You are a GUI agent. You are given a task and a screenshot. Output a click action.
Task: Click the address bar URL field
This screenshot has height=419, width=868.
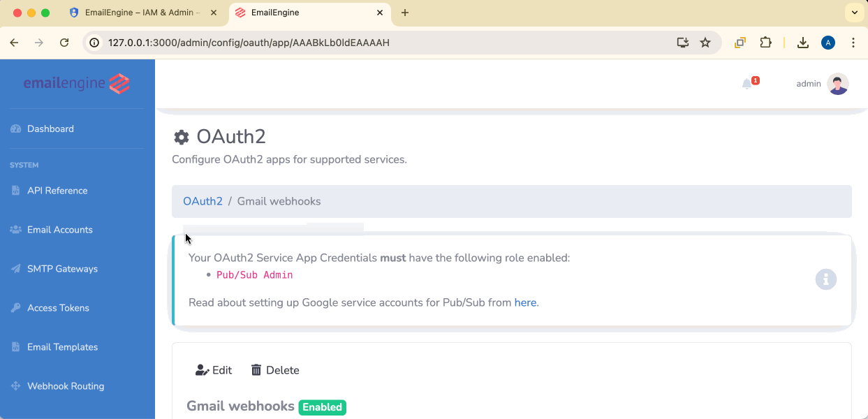[x=279, y=42]
